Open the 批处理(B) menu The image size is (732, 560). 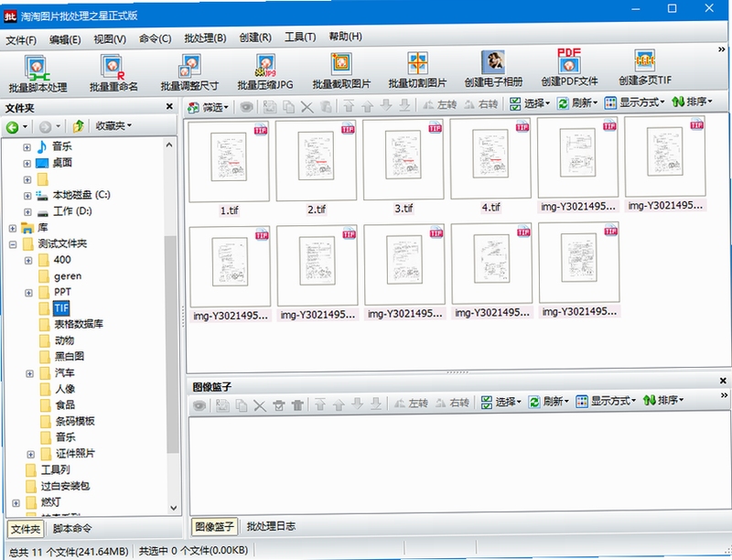click(205, 38)
